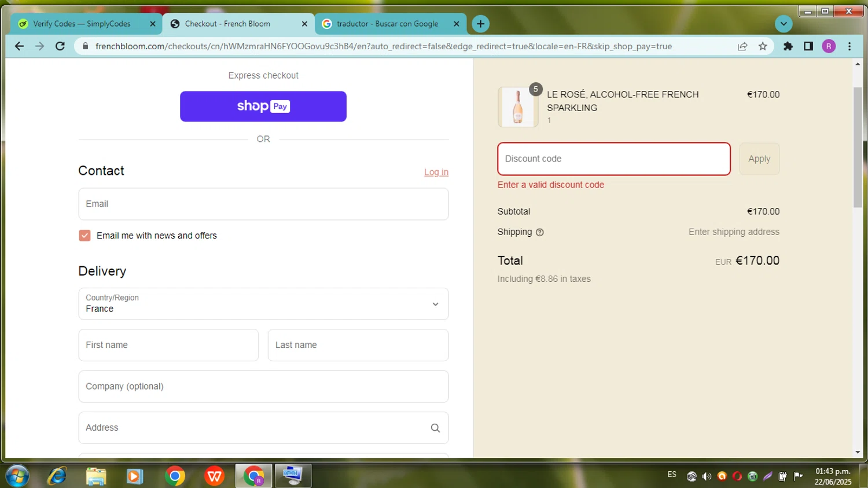Click the page vertical scrollbar thumb

[x=858, y=148]
